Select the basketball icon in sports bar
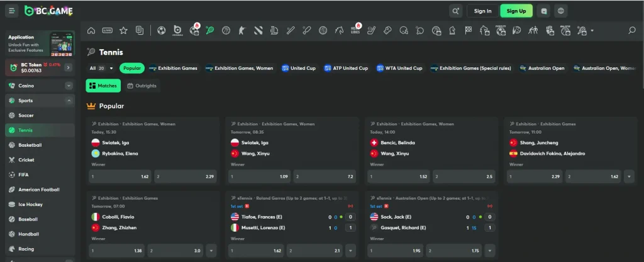Viewport: 644px width, 262px height. click(323, 30)
